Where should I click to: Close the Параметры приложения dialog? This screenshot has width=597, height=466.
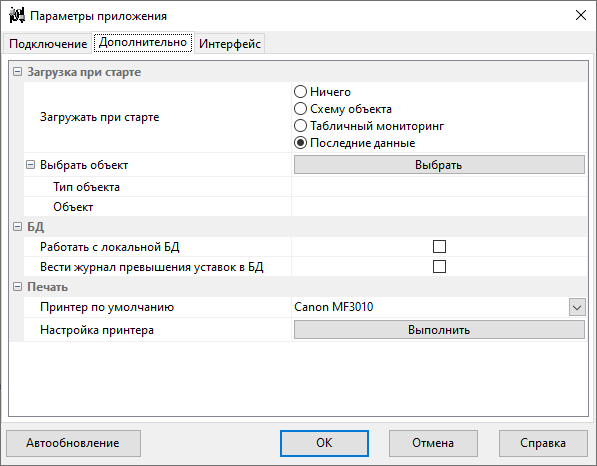click(581, 15)
